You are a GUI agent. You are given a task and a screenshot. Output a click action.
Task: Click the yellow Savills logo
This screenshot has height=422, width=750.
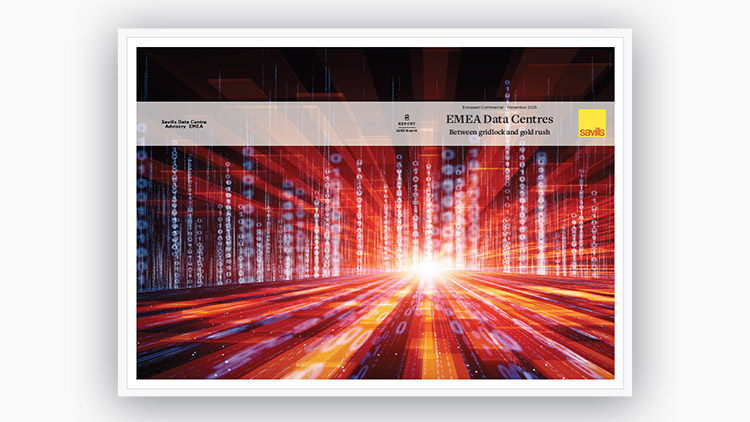tap(593, 123)
